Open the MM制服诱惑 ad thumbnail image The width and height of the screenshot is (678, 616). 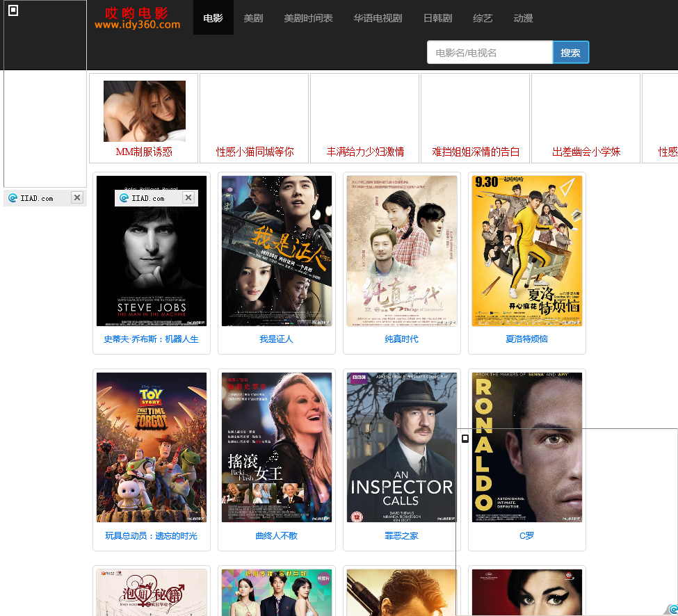pyautogui.click(x=145, y=111)
